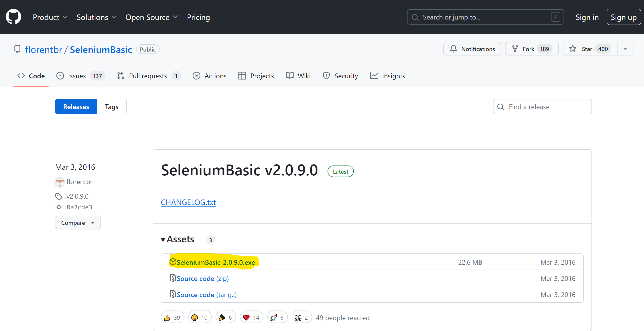This screenshot has width=644, height=331.
Task: Switch to the Tags tab
Action: [x=112, y=106]
